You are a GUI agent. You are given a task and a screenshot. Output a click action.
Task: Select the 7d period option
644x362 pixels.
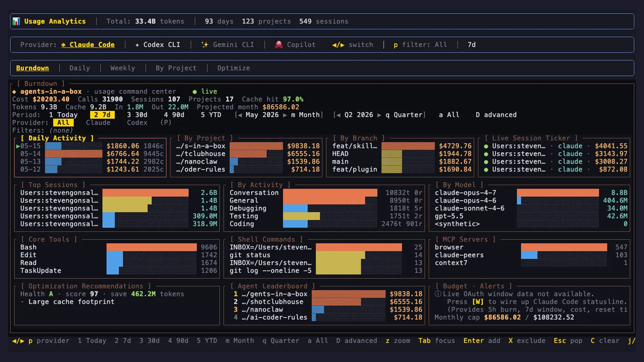tap(102, 115)
